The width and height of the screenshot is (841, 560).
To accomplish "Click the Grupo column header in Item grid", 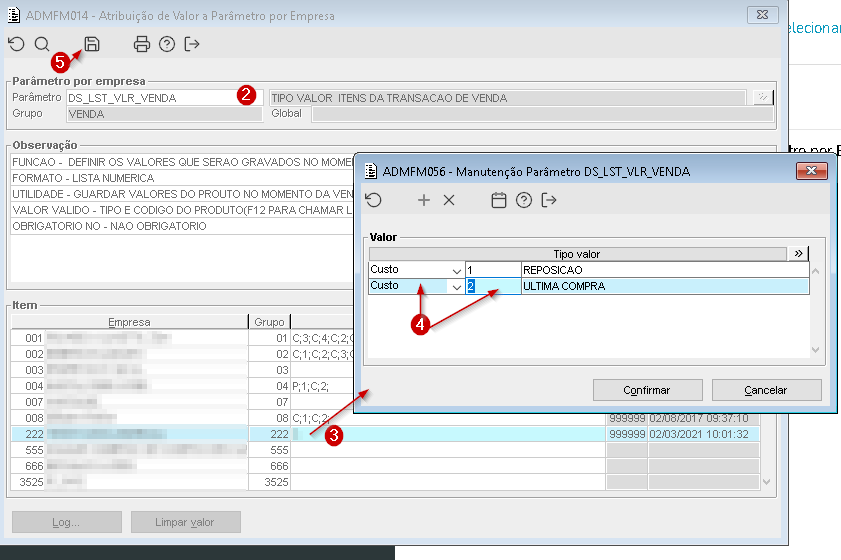I will 269,322.
